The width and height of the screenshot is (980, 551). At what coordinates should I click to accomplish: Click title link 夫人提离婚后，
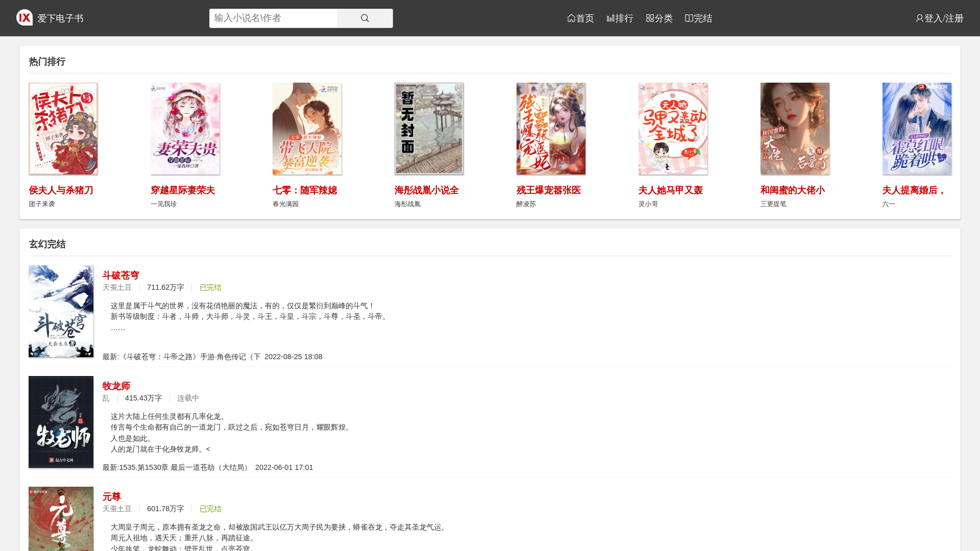tap(914, 190)
